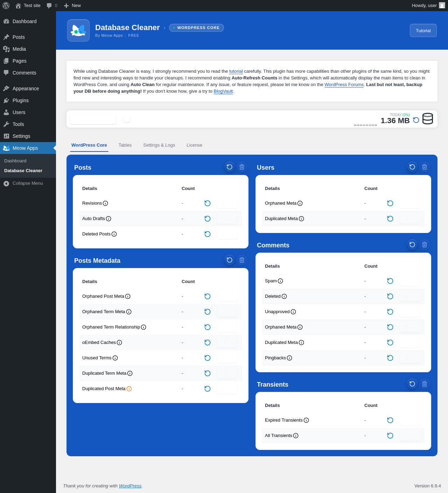
Task: Open the BlogVault link
Action: click(223, 91)
